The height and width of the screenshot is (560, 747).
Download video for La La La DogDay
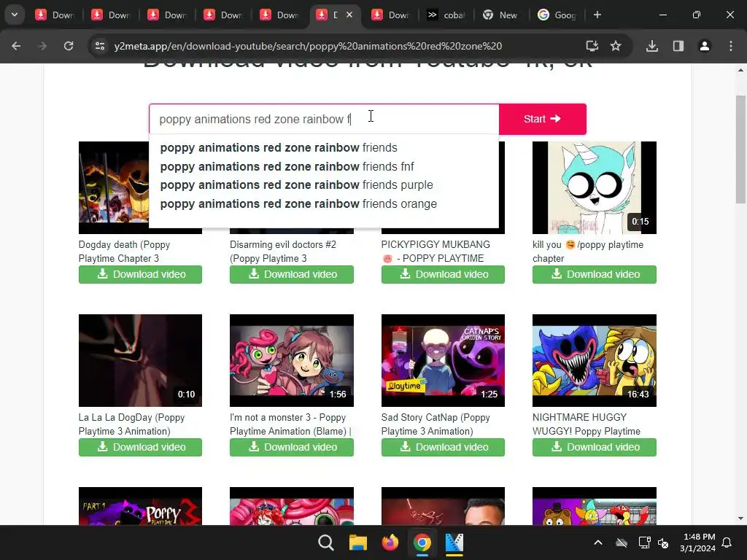[140, 447]
